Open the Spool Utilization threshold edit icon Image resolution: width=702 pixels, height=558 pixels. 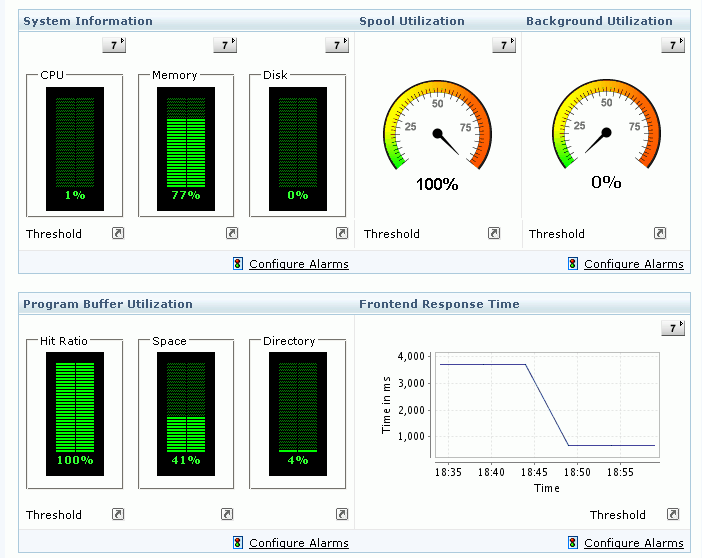point(494,233)
